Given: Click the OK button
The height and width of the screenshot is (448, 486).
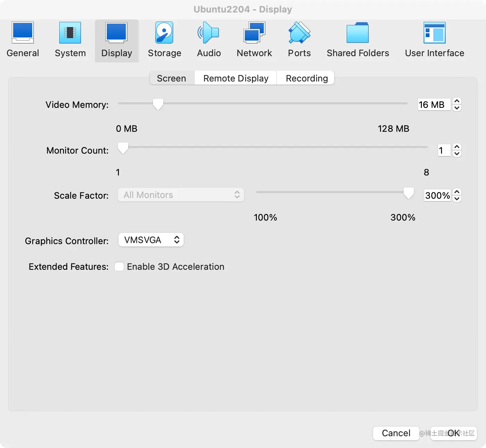Looking at the screenshot, I should point(453,433).
